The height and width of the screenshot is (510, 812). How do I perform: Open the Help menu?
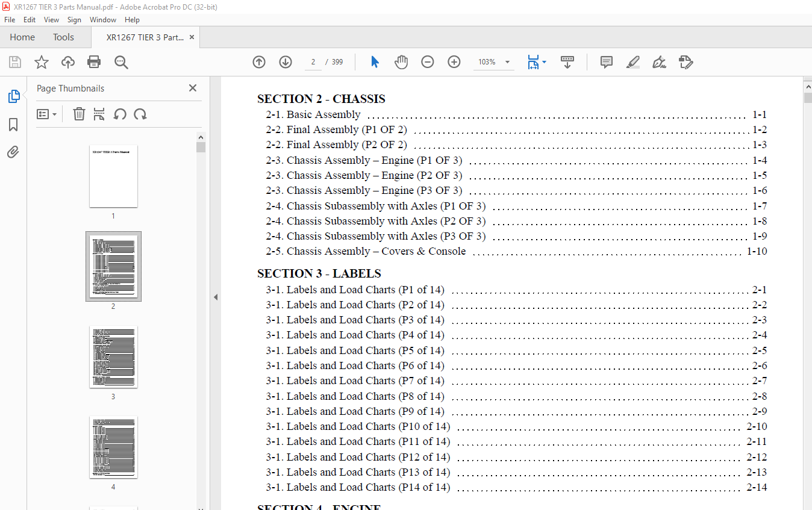tap(132, 20)
